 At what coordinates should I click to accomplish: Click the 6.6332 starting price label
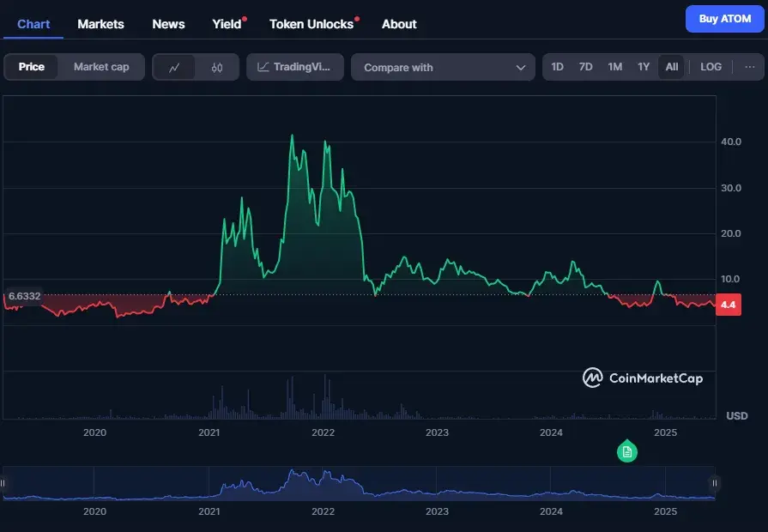[24, 296]
